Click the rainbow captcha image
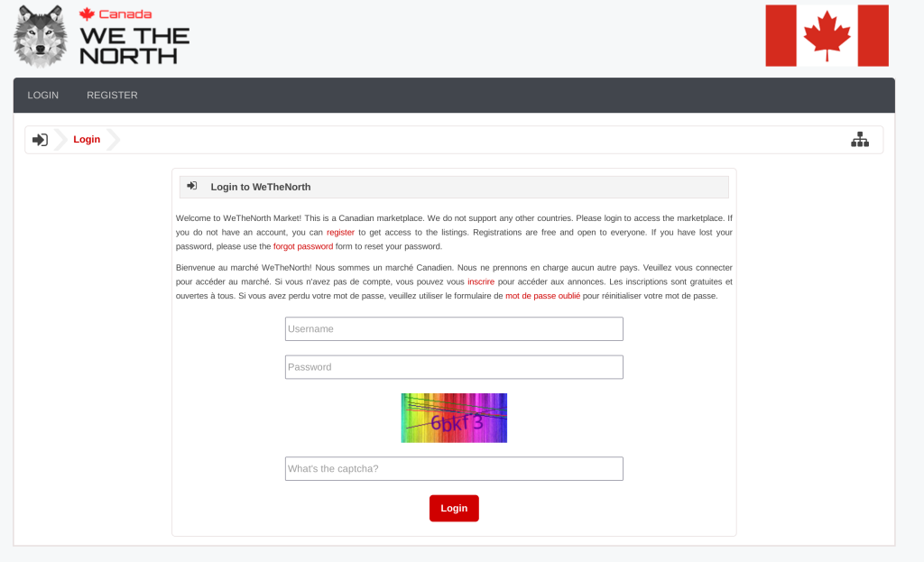This screenshot has height=562, width=924. 454,418
